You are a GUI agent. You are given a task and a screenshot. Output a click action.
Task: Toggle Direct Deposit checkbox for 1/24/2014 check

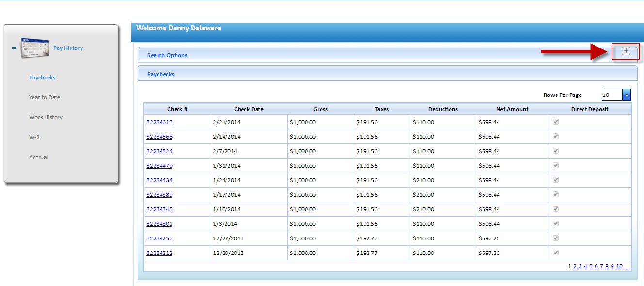click(x=556, y=180)
